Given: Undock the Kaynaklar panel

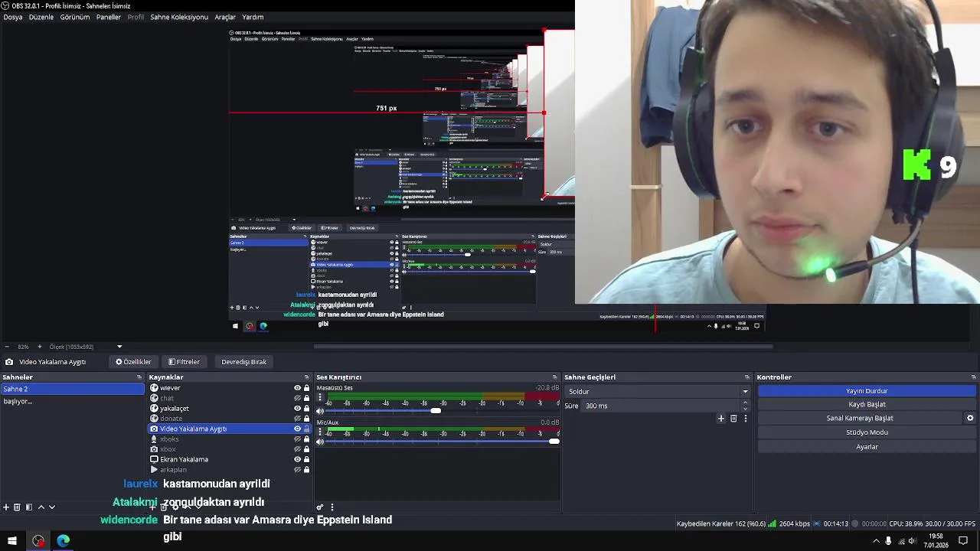Looking at the screenshot, I should click(307, 377).
